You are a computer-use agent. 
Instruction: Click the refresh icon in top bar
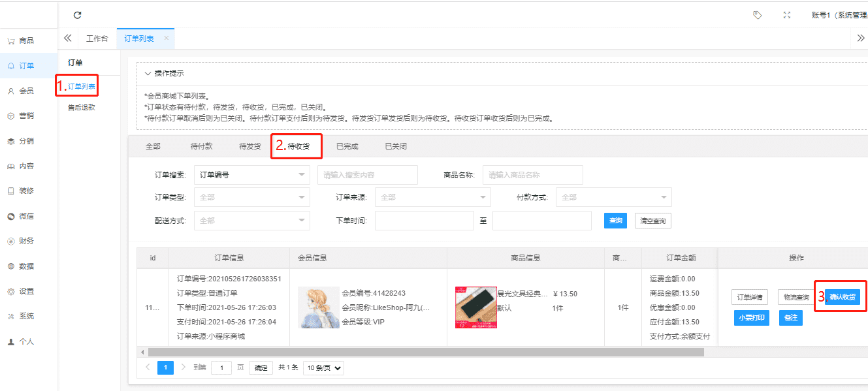tap(78, 15)
